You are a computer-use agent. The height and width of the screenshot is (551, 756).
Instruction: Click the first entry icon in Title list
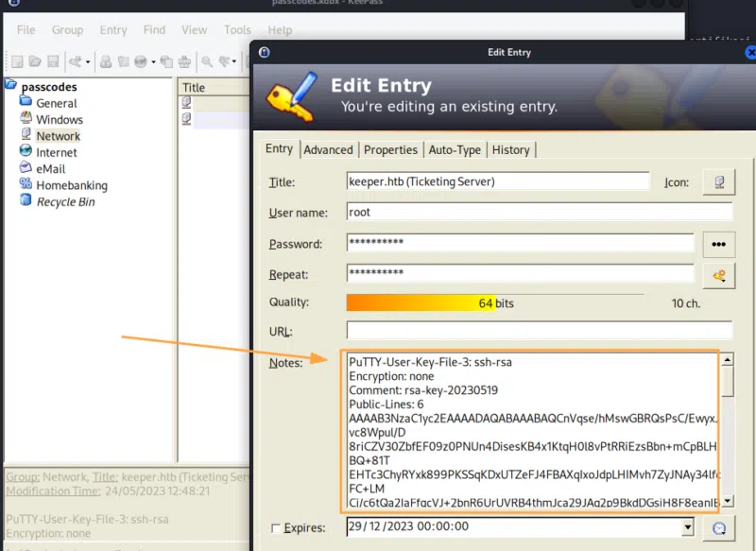tap(186, 102)
